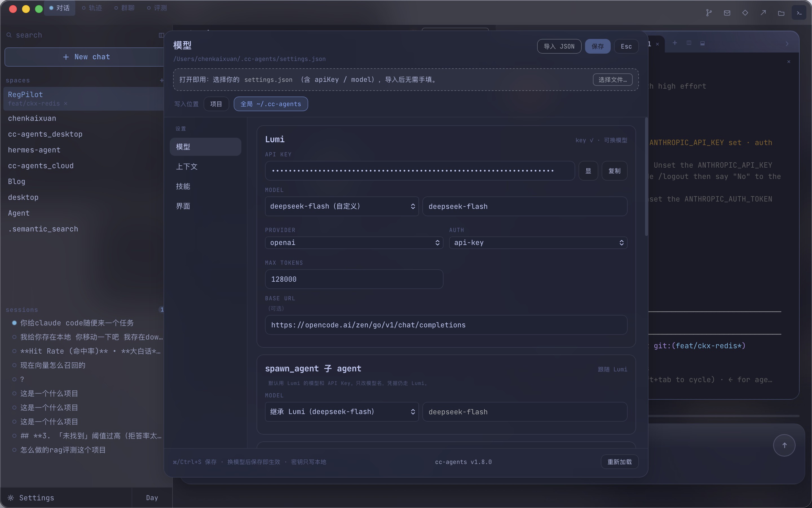The image size is (812, 508).
Task: Click the spawn_agent custom model name field
Action: (525, 411)
